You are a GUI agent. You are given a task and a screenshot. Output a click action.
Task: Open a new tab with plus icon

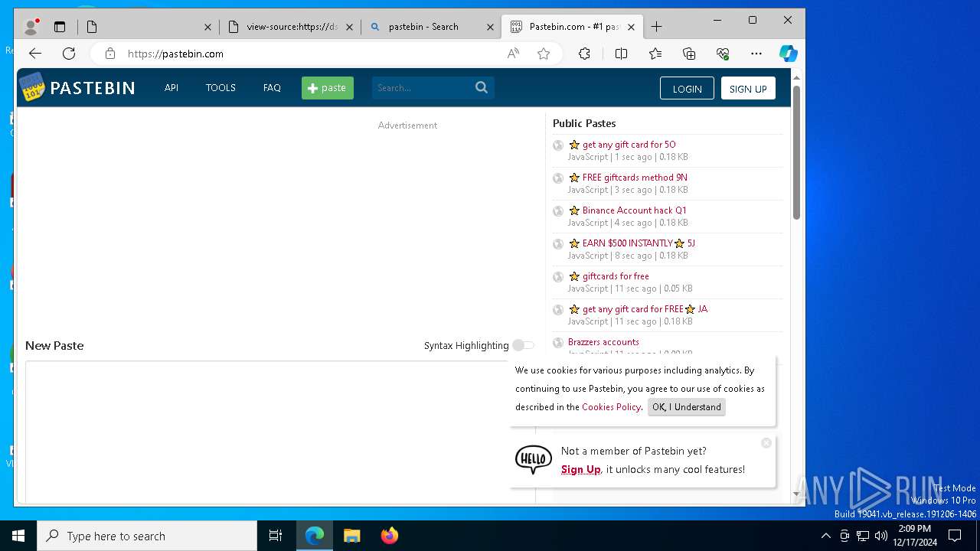coord(656,27)
